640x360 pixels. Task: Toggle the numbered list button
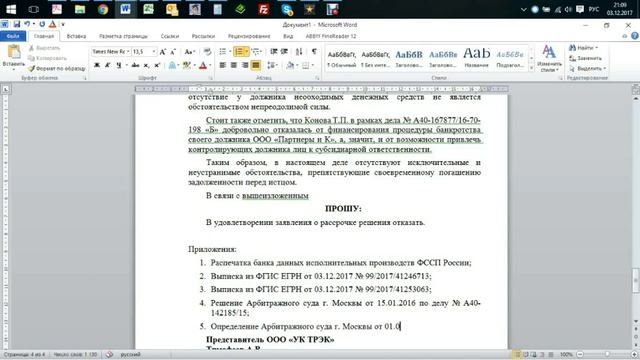[239, 51]
